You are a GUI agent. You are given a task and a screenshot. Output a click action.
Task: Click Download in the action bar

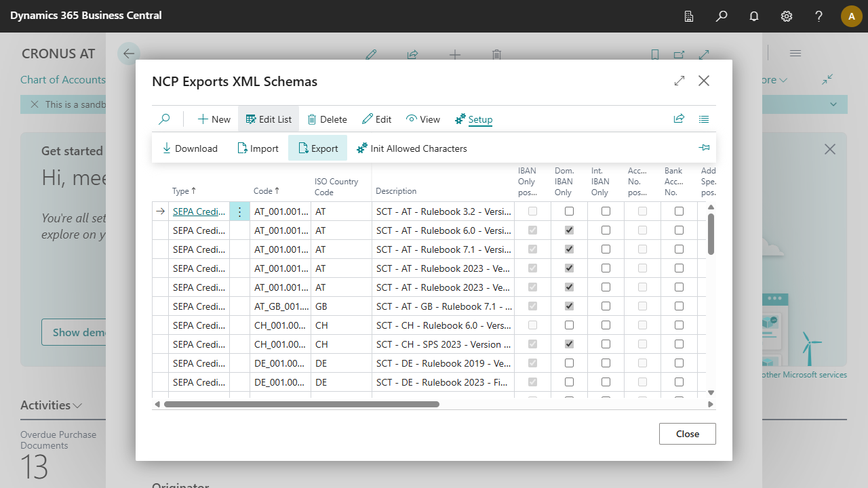coord(190,148)
